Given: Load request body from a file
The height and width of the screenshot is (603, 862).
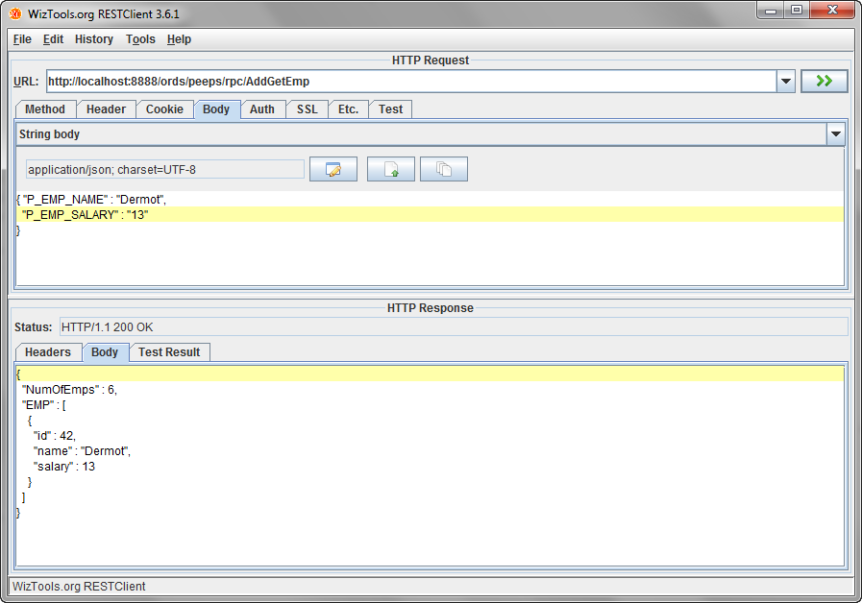Looking at the screenshot, I should pos(390,168).
